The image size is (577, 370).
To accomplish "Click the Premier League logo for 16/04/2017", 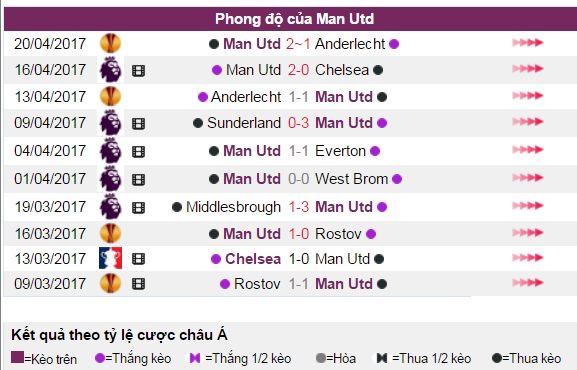I will [x=110, y=70].
